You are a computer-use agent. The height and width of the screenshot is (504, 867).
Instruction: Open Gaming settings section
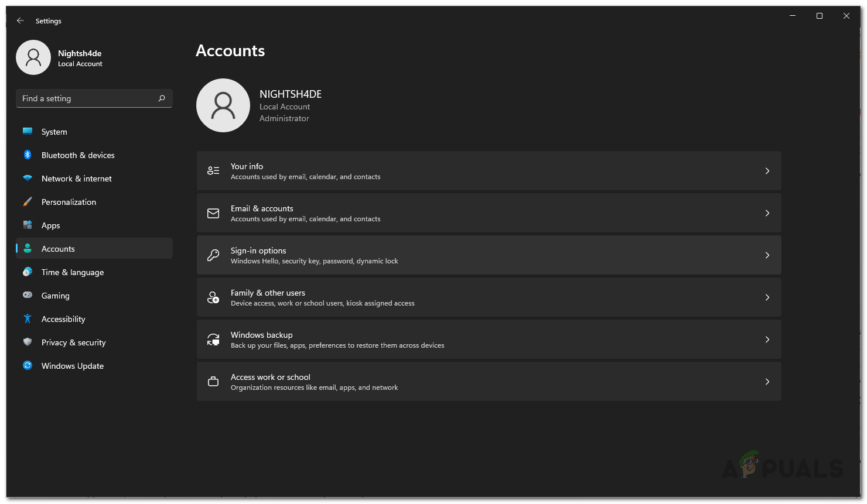(x=56, y=296)
